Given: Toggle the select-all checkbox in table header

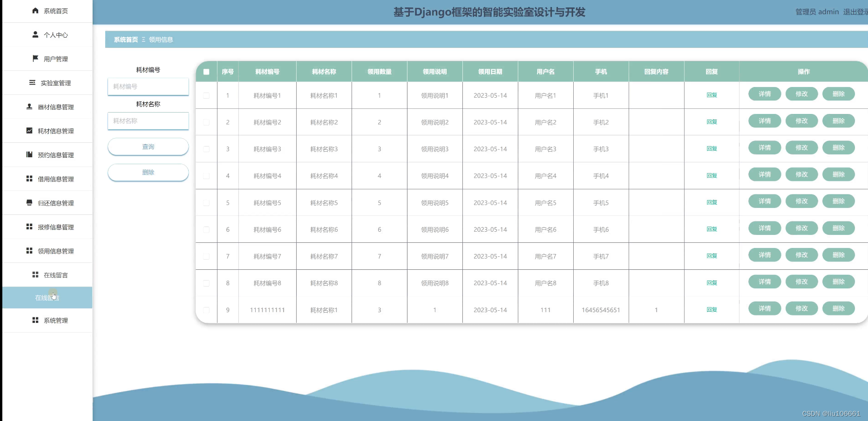Looking at the screenshot, I should coord(206,71).
